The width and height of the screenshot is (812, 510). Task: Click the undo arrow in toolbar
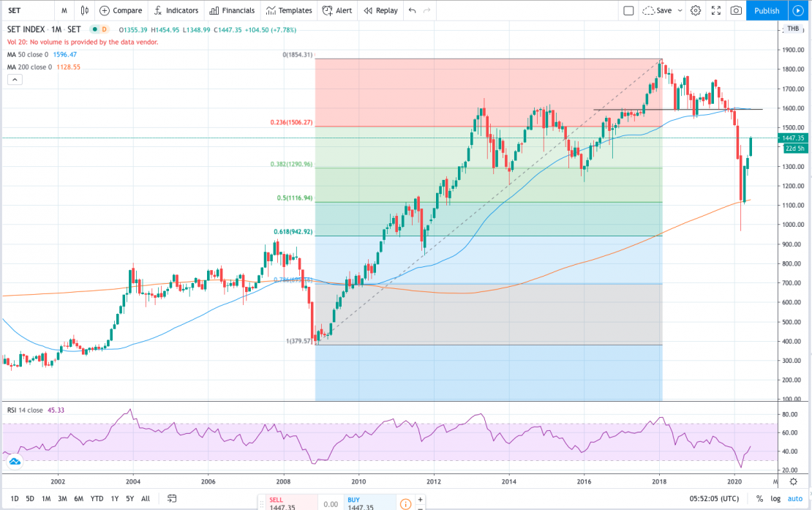[x=413, y=10]
